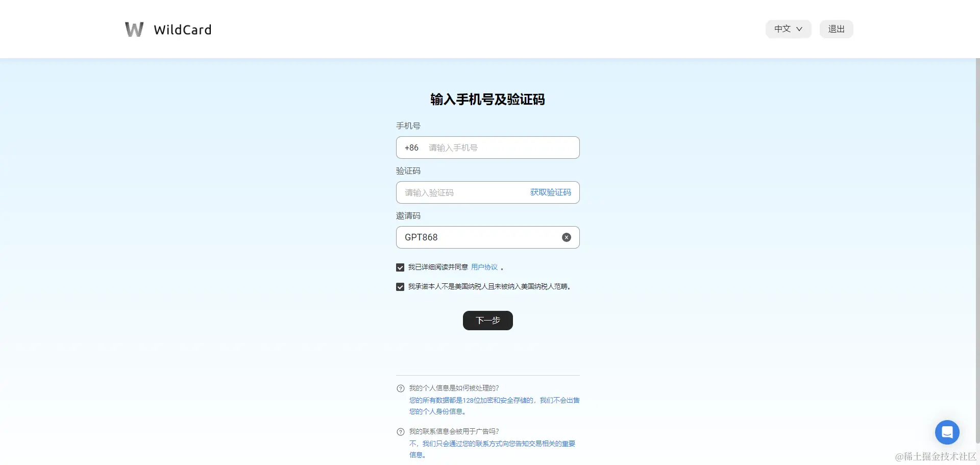Open the chat support bubble icon
980x465 pixels.
click(x=947, y=432)
